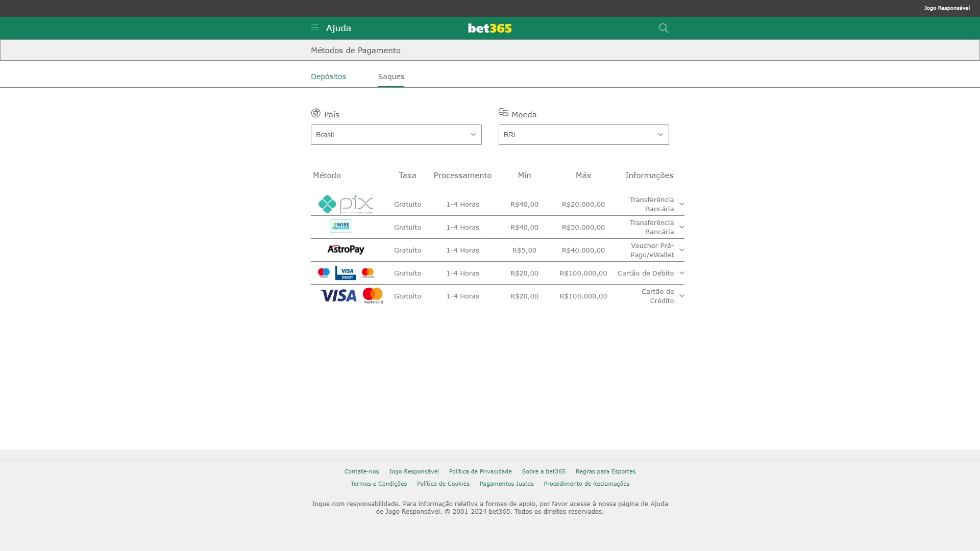This screenshot has width=980, height=551.
Task: Click the R$20.000,00 maximum for Pix
Action: click(583, 204)
